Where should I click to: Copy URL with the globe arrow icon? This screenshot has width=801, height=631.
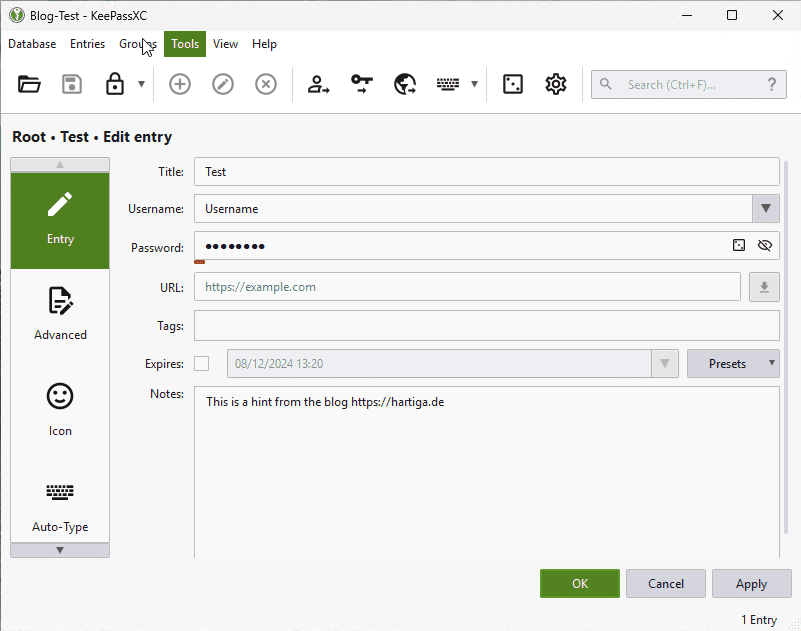(405, 84)
